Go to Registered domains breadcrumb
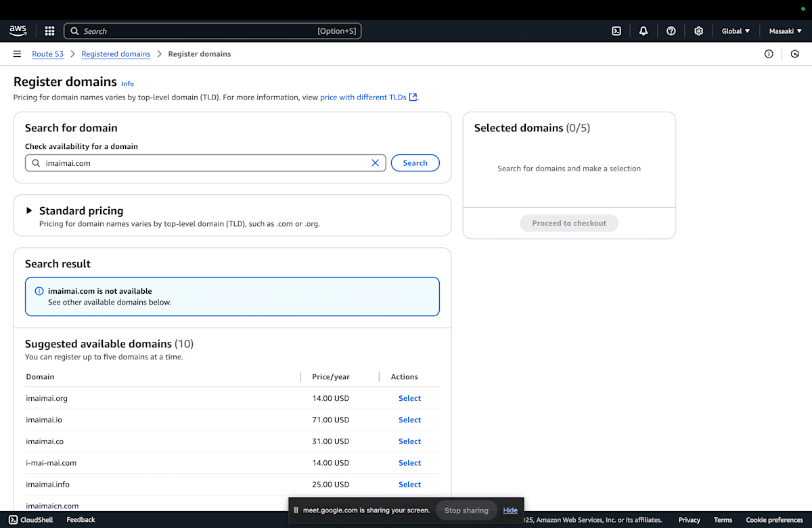812x528 pixels. pyautogui.click(x=116, y=54)
